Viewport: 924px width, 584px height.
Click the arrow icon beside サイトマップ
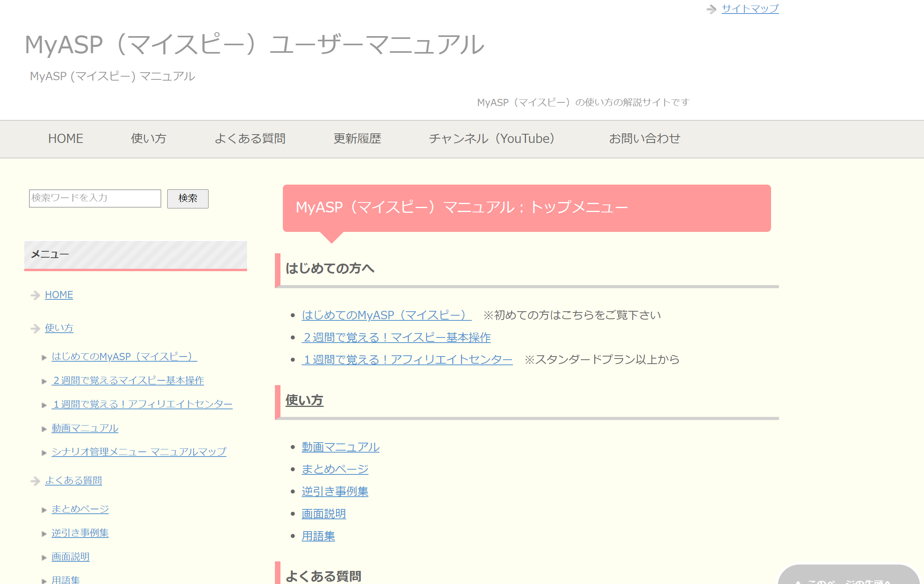pyautogui.click(x=711, y=9)
